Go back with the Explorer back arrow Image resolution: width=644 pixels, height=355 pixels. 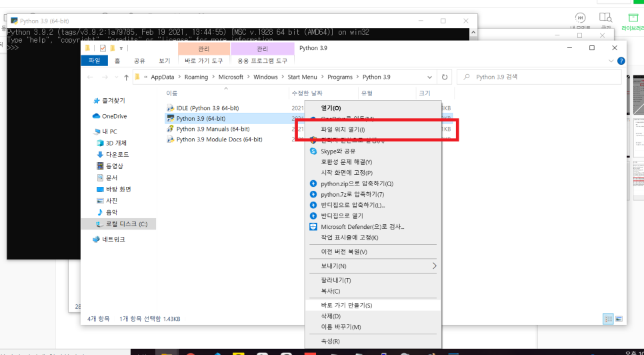tap(91, 77)
